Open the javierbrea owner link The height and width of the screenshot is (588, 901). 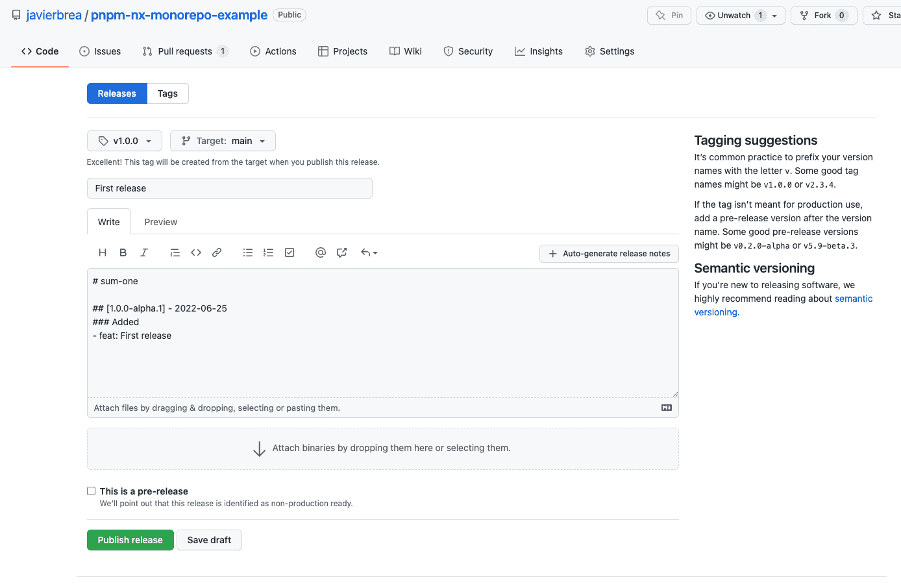(54, 15)
